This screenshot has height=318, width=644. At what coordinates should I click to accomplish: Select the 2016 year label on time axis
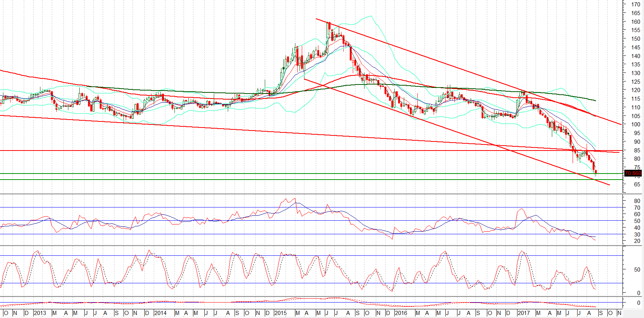coord(401,313)
